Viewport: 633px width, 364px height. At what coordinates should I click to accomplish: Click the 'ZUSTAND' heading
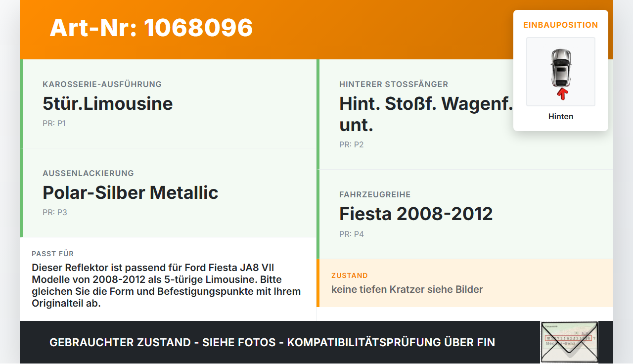click(x=350, y=275)
